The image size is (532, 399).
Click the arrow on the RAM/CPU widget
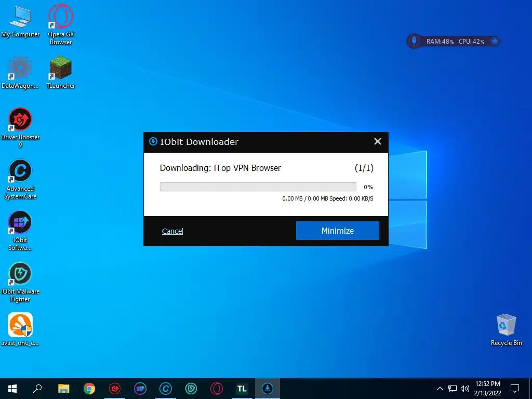pos(495,42)
